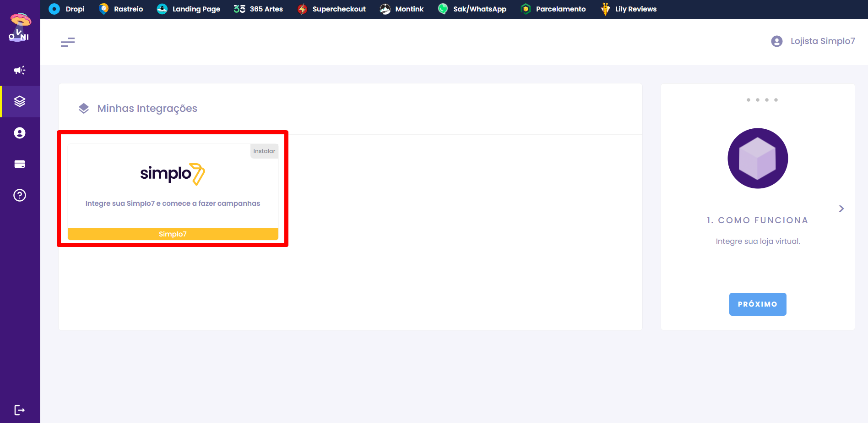This screenshot has width=868, height=423.
Task: Open the Sak/WhatsApp link
Action: (x=472, y=9)
